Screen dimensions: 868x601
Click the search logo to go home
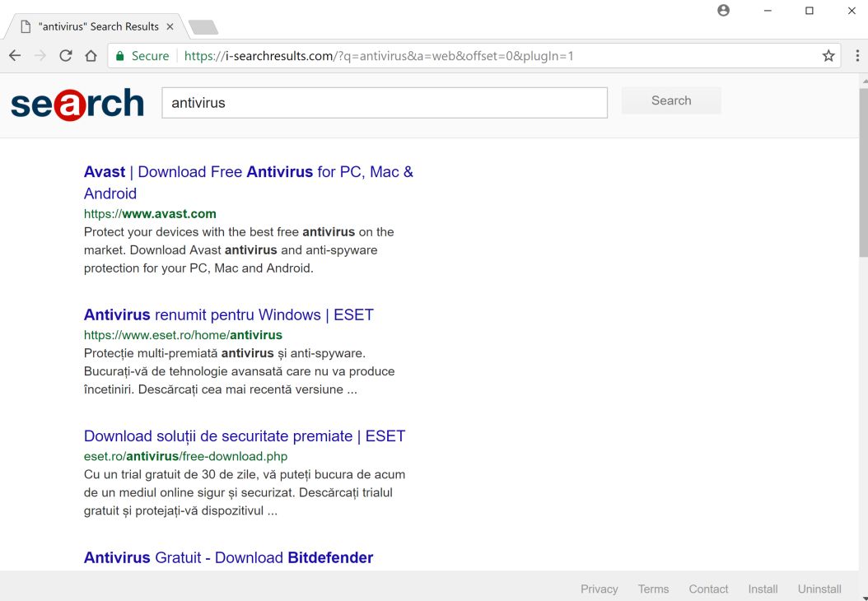(x=77, y=104)
